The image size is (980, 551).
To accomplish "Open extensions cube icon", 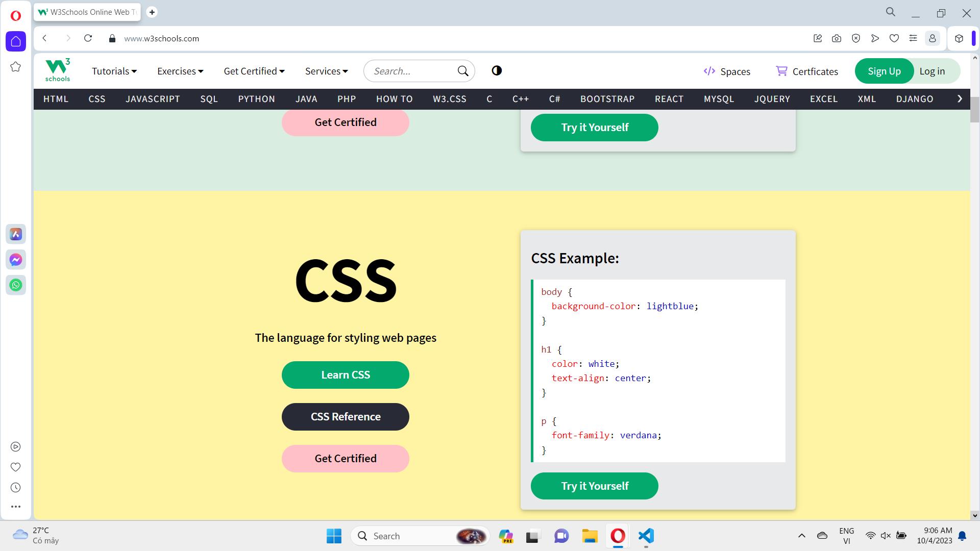I will pos(959,38).
